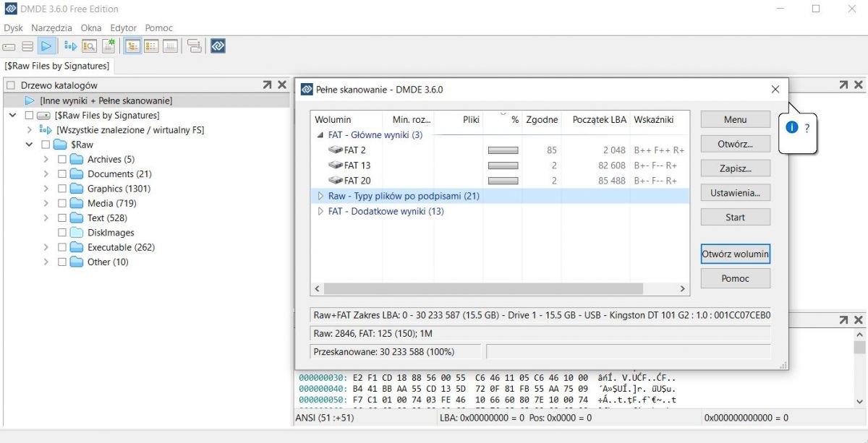Click the FAT 20 volume disk icon
868x443 pixels.
(336, 181)
